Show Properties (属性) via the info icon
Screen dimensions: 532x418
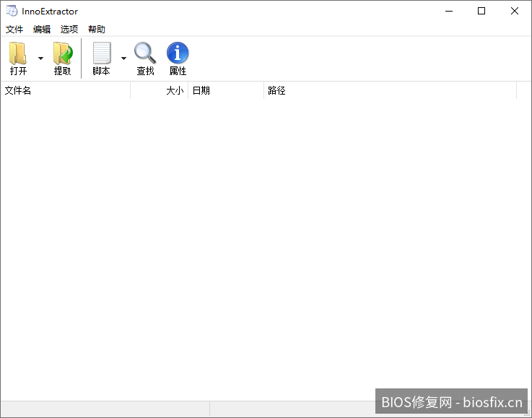178,55
